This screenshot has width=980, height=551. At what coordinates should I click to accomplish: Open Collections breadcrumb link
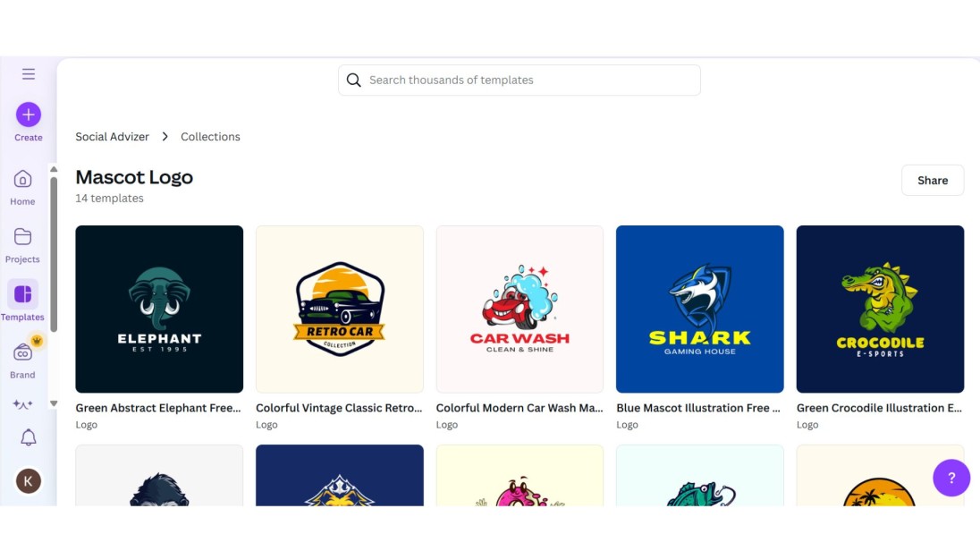[211, 136]
